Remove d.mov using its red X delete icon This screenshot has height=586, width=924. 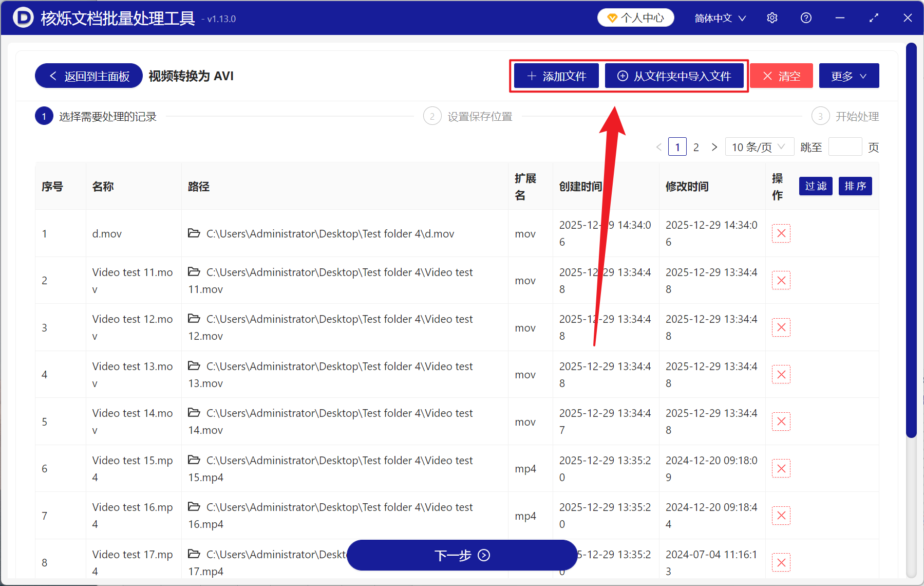click(781, 233)
